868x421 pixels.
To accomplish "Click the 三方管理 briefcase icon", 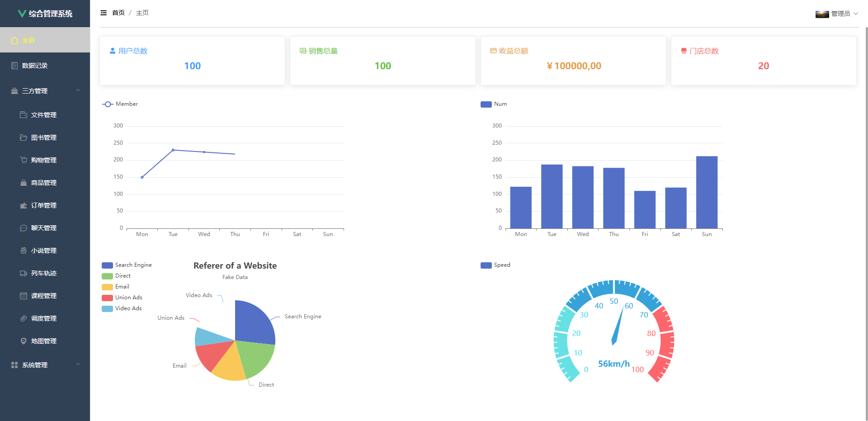I will point(14,91).
